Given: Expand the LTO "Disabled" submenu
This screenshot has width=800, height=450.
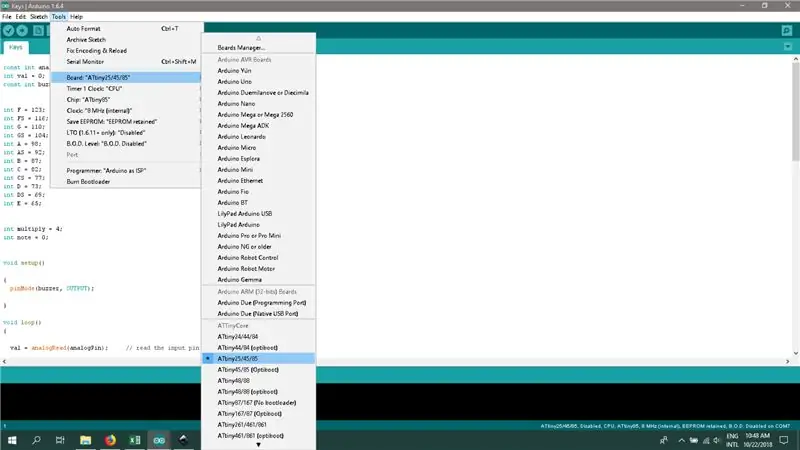Looking at the screenshot, I should click(x=126, y=133).
